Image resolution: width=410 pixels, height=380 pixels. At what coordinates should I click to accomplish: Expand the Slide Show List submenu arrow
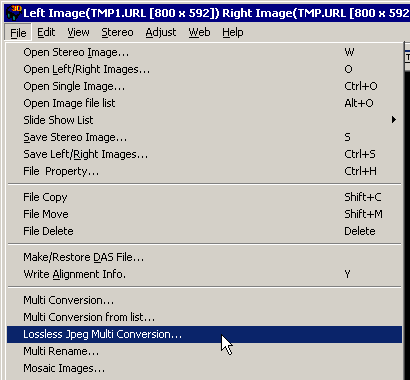(x=394, y=120)
